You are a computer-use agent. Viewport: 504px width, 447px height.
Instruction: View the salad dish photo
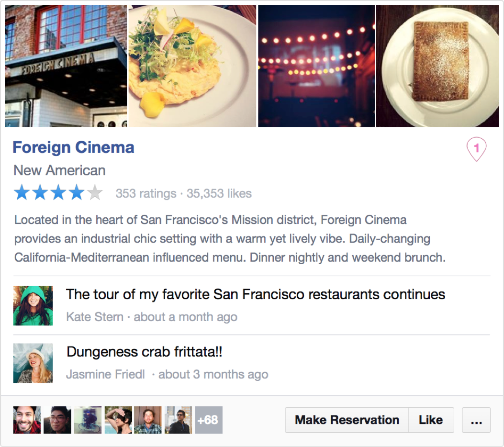(x=192, y=66)
